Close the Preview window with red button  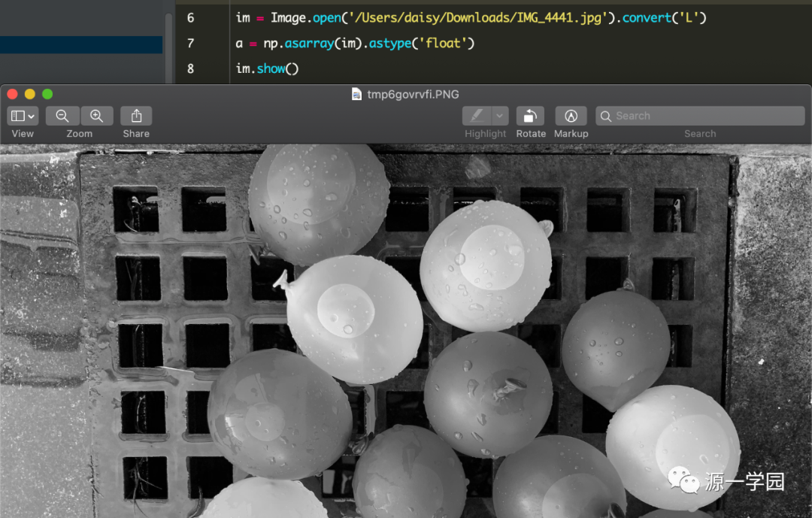pos(13,94)
